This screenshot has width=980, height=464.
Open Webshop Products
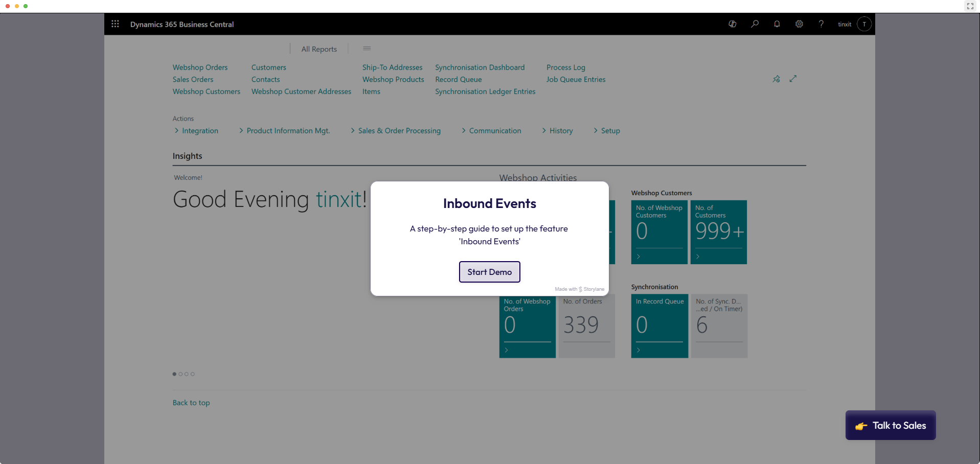(393, 79)
